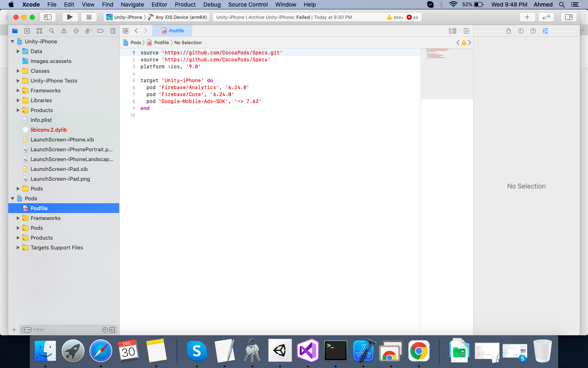588x368 pixels.
Task: Run the Unity-iPhone build
Action: click(x=70, y=17)
